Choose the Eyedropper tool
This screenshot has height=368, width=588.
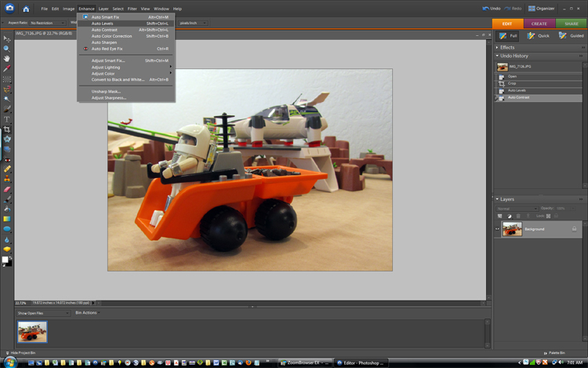[7, 69]
